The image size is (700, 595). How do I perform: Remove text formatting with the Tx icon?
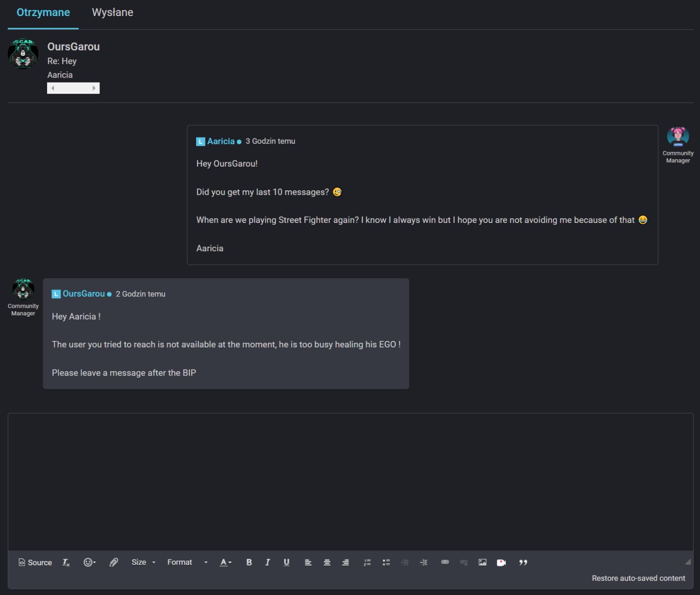pos(66,562)
